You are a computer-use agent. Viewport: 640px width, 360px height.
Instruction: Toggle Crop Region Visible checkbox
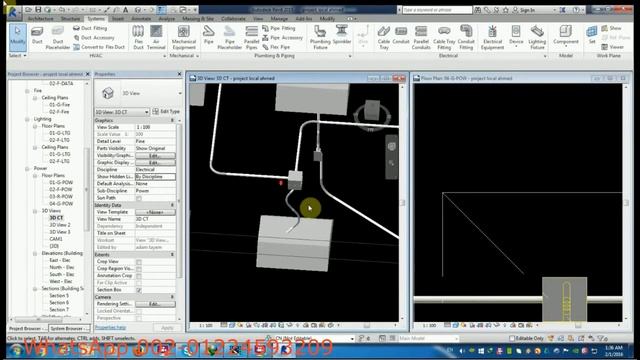click(x=139, y=269)
